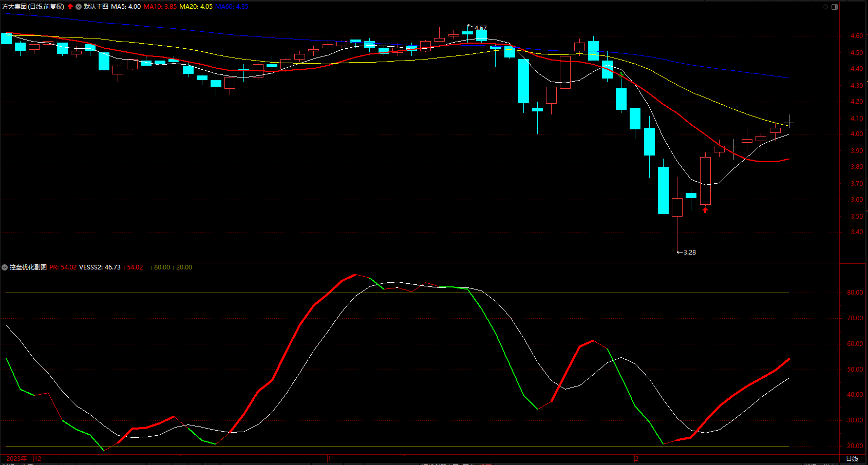
Task: Click the red up arrow beside 方大集团 title
Action: 70,7
